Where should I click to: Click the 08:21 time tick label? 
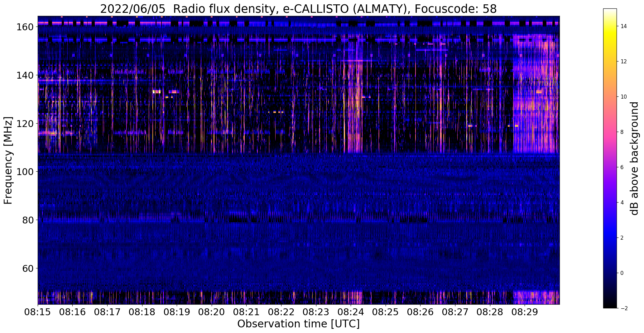pyautogui.click(x=246, y=312)
